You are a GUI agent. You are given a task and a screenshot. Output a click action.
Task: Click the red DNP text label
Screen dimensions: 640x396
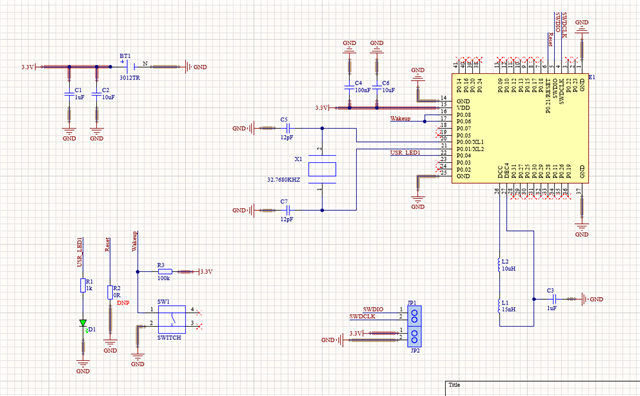123,303
